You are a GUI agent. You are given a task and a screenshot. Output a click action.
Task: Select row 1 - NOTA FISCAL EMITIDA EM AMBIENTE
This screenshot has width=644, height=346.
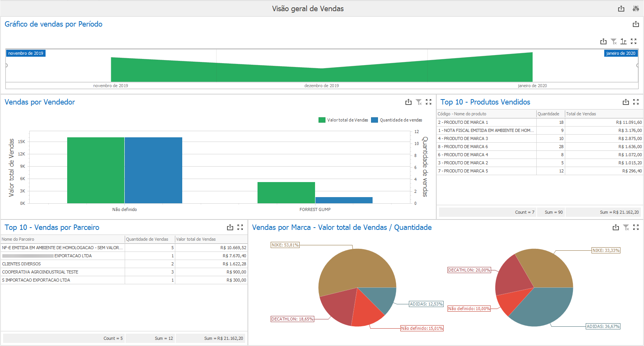pos(540,130)
